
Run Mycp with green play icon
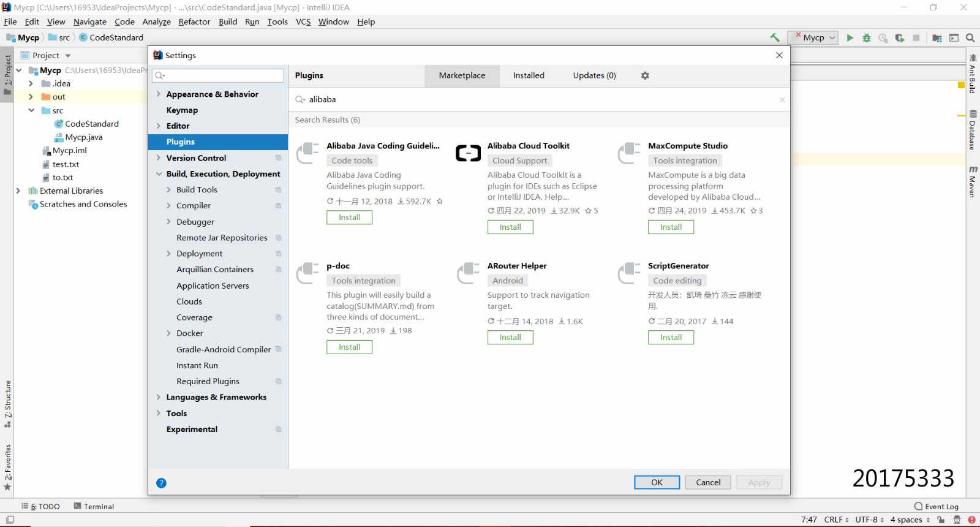[x=850, y=37]
